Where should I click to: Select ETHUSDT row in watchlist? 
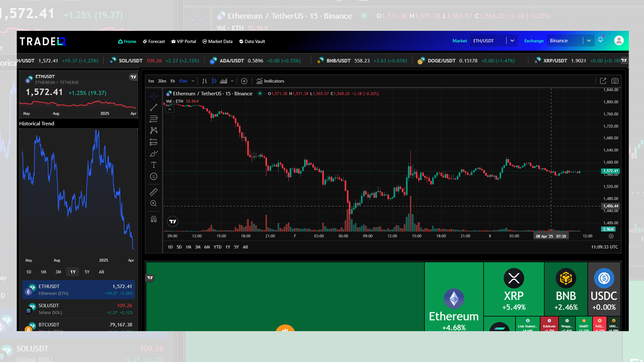coord(78,290)
